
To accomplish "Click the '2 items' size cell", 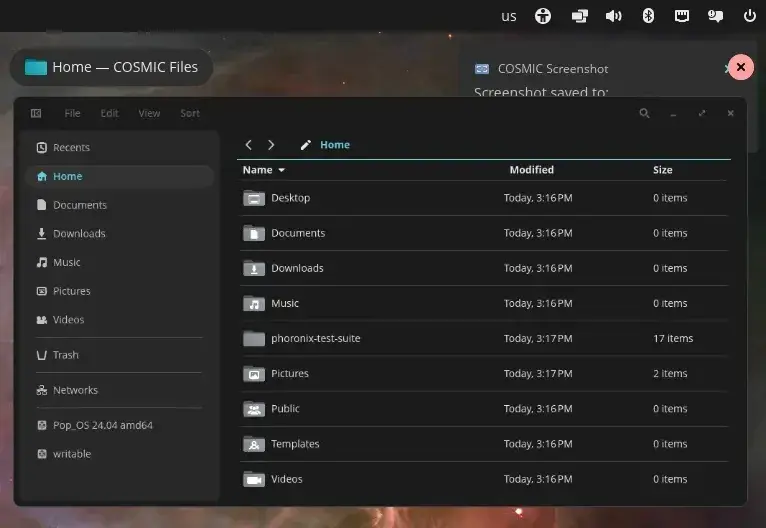I will (670, 374).
